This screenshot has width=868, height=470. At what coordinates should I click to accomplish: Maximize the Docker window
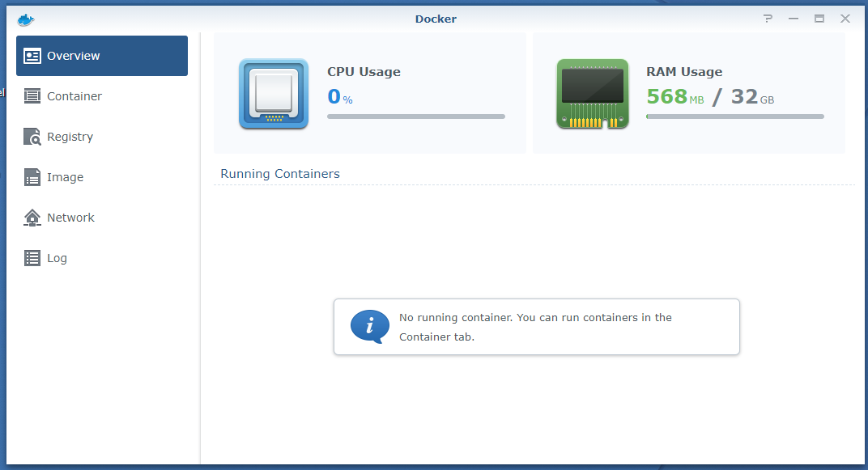[x=819, y=19]
